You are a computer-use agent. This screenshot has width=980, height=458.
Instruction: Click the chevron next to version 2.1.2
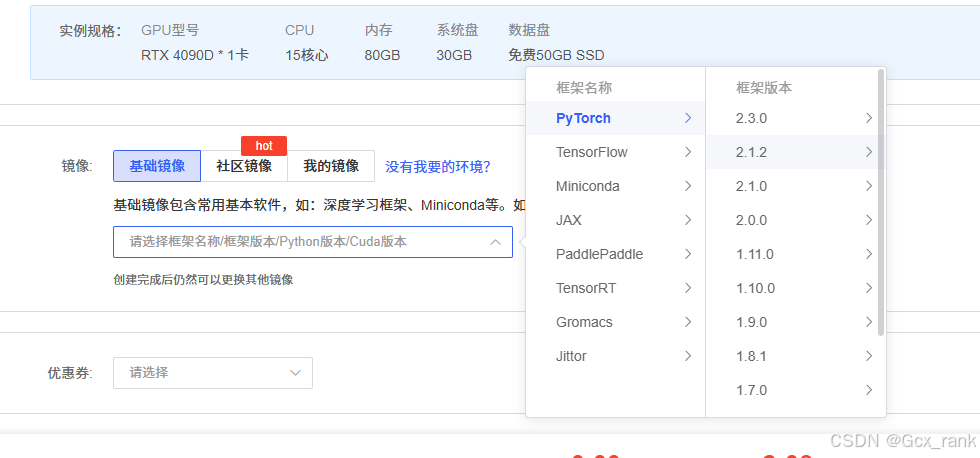coord(869,152)
